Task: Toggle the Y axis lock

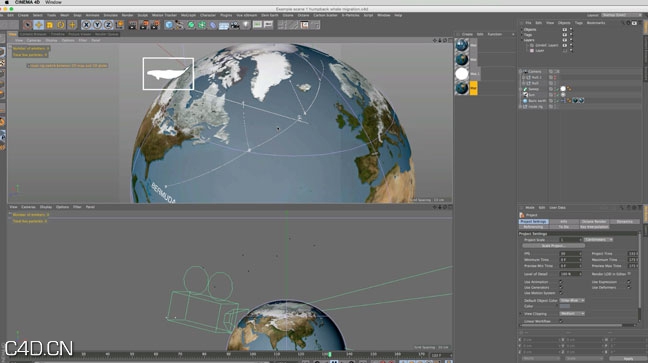Action: point(97,25)
